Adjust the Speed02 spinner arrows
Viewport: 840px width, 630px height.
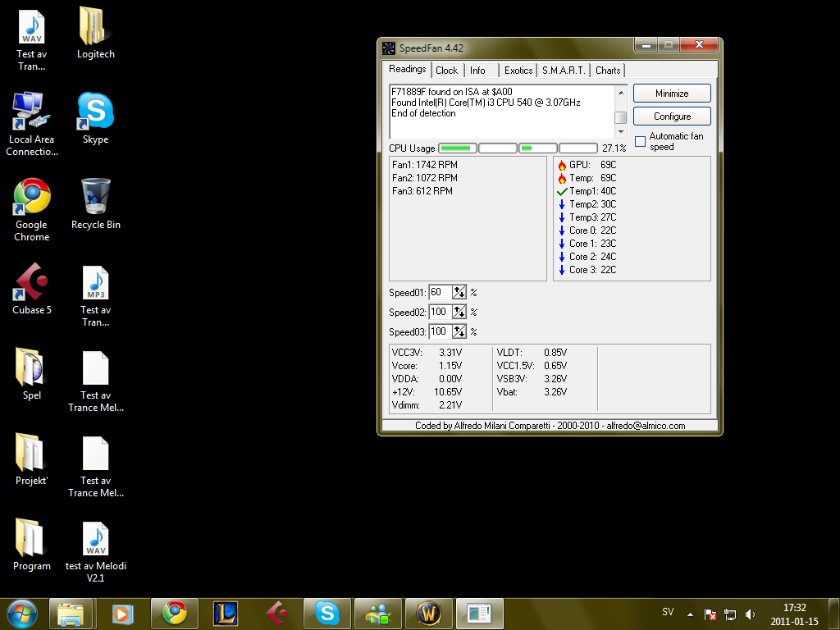pos(459,312)
